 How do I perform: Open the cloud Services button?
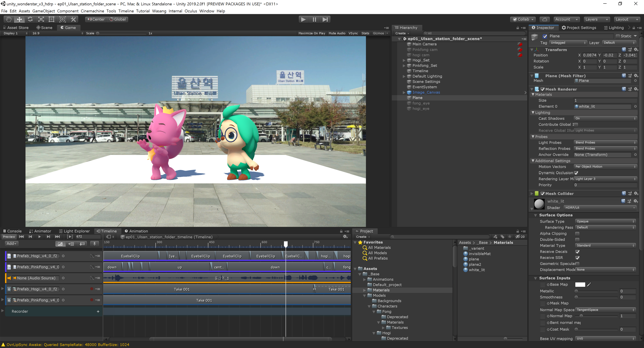[x=545, y=19]
